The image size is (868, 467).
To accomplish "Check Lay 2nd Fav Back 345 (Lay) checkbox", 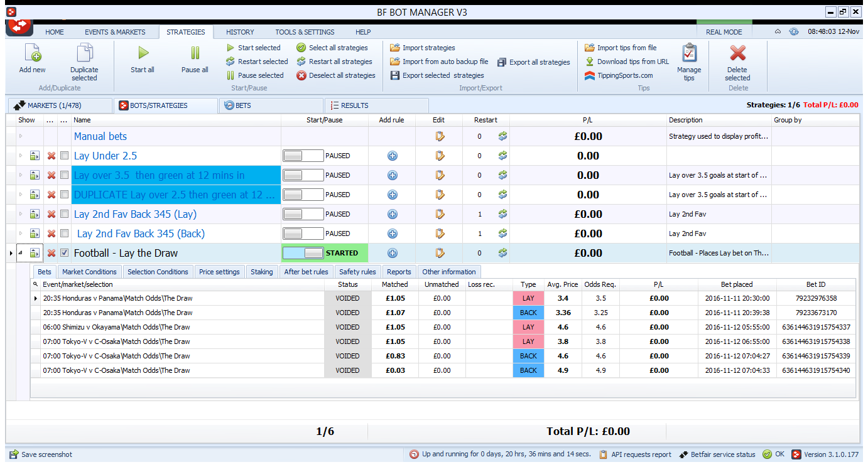I will tap(65, 214).
